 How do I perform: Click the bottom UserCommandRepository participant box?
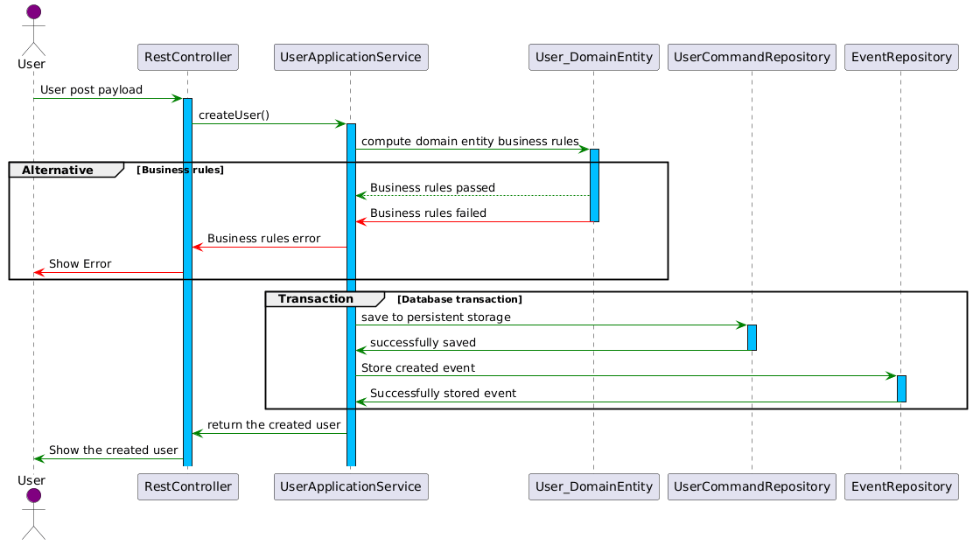[x=752, y=486]
